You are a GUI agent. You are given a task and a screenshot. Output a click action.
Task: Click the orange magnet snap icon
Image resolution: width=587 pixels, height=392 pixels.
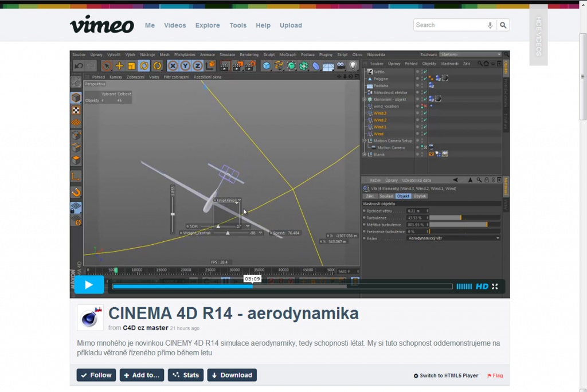(76, 193)
